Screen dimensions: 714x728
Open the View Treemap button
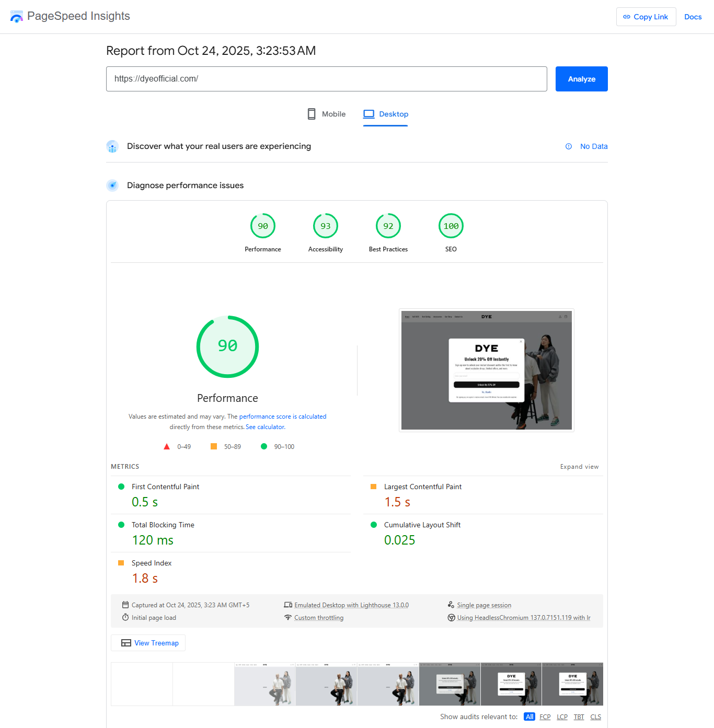[148, 643]
